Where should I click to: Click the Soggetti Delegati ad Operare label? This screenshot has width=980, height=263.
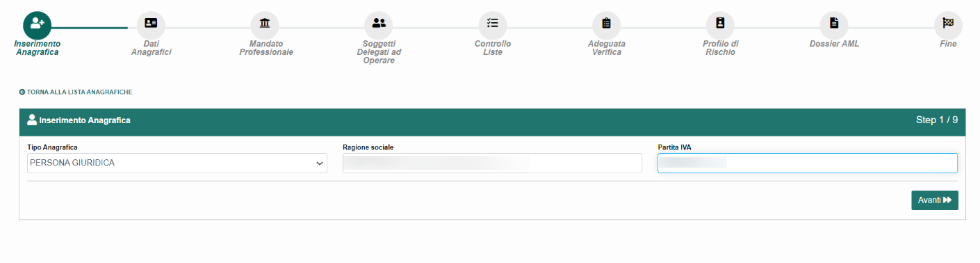click(x=379, y=52)
